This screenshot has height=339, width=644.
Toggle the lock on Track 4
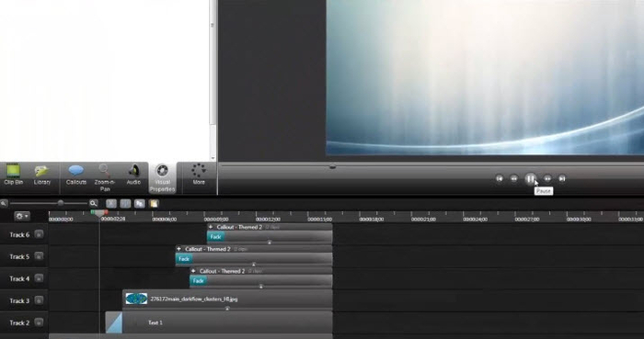tap(39, 278)
